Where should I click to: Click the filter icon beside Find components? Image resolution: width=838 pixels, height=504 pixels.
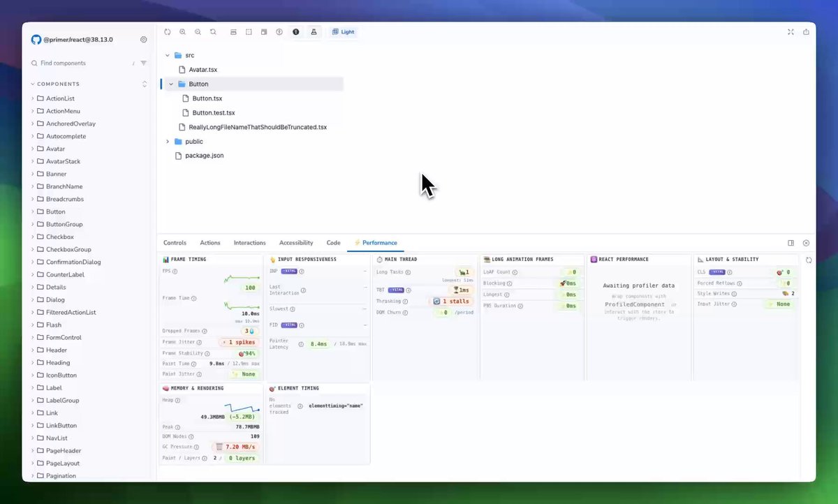tap(144, 63)
